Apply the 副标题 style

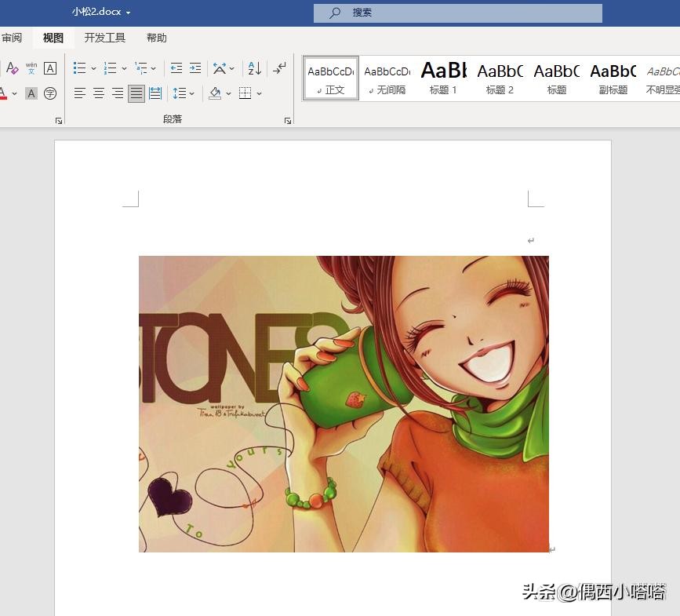(x=613, y=78)
